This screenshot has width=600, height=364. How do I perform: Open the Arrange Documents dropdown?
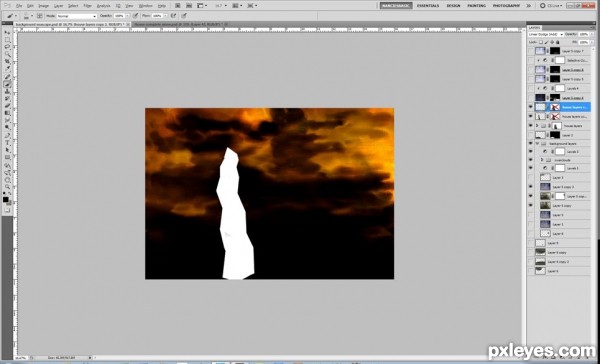point(237,6)
